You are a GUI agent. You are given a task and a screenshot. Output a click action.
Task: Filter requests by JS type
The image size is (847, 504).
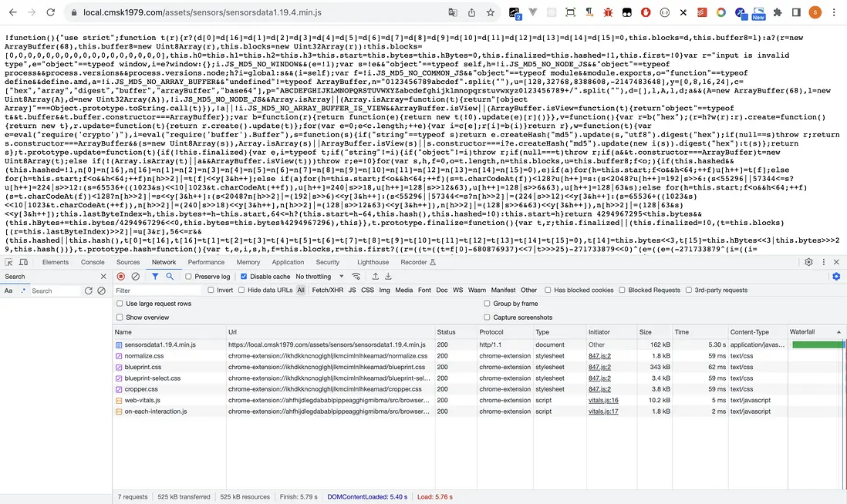[353, 290]
